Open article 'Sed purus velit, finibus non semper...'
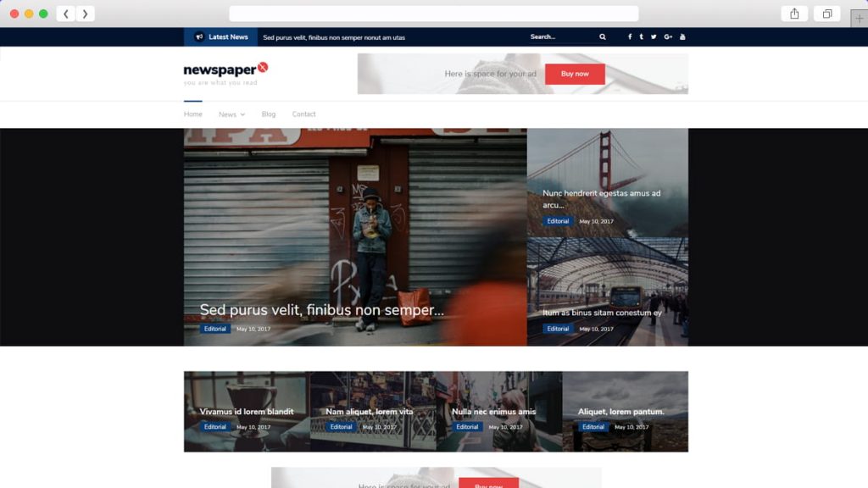The image size is (868, 488). [321, 310]
